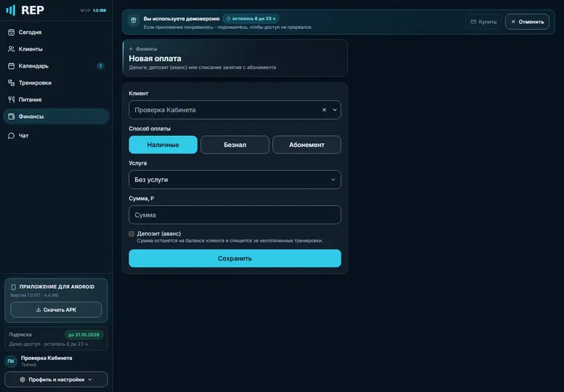Click the Сохранить button
564x392 pixels.
[x=235, y=258]
